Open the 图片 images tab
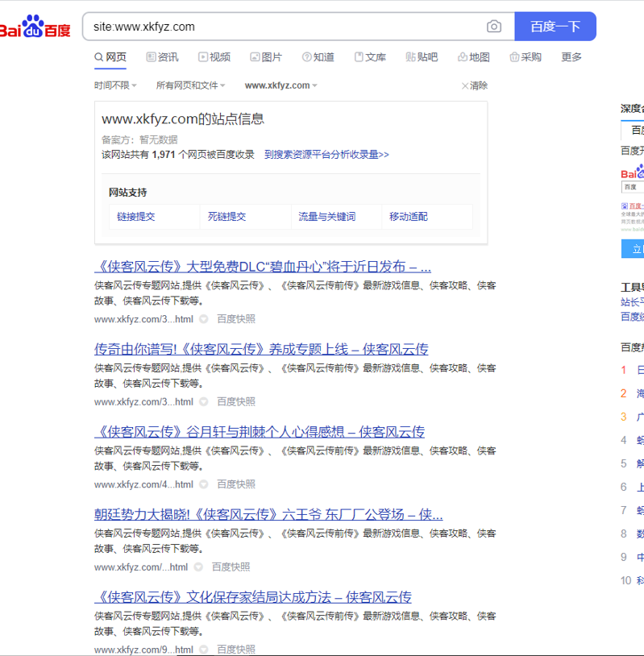The height and width of the screenshot is (656, 644). 266,57
